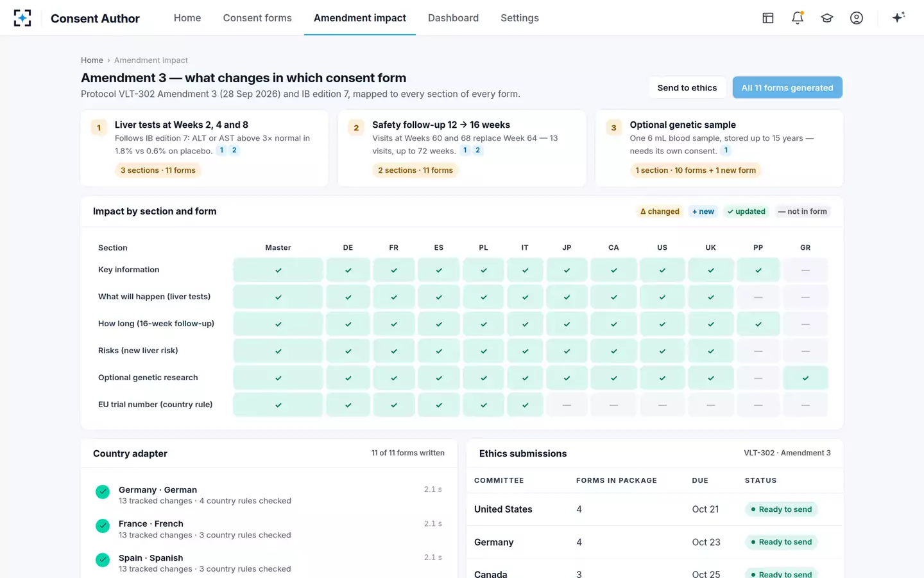Click the '2 sections · 11 forms' tag
924x578 pixels.
pyautogui.click(x=415, y=170)
